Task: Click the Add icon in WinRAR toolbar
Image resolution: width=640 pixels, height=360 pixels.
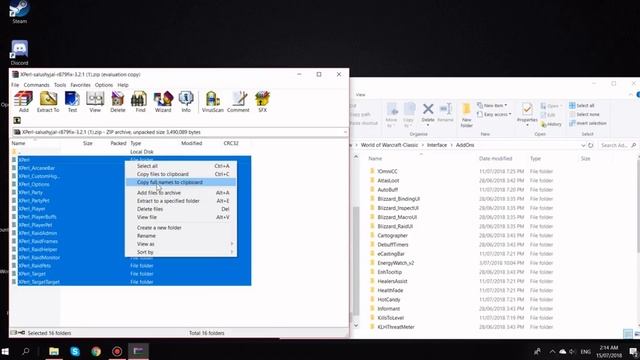Action: [x=24, y=102]
